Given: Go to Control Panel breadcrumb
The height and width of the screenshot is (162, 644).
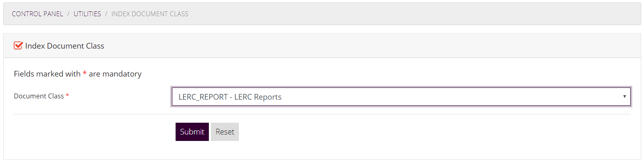Looking at the screenshot, I should 37,14.
